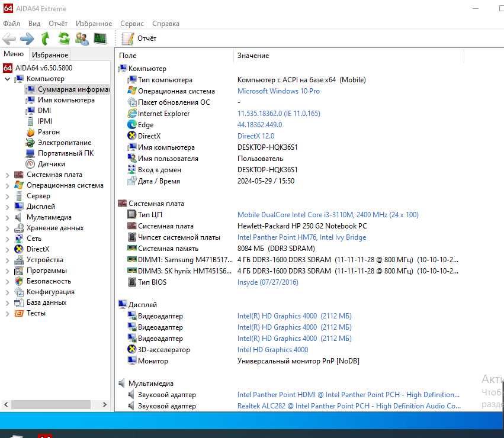504x438 pixels.
Task: Select the Портативный ПК laptop icon item
Action: point(30,153)
